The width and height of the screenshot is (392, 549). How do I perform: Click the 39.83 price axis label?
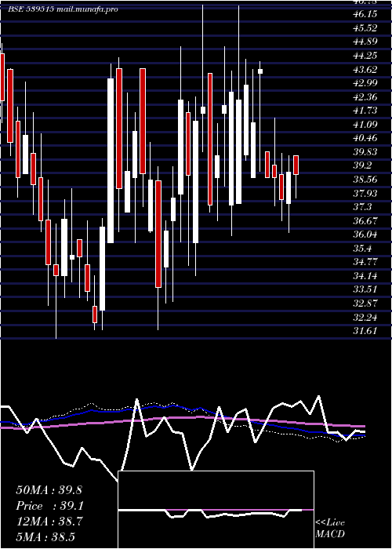(x=365, y=152)
